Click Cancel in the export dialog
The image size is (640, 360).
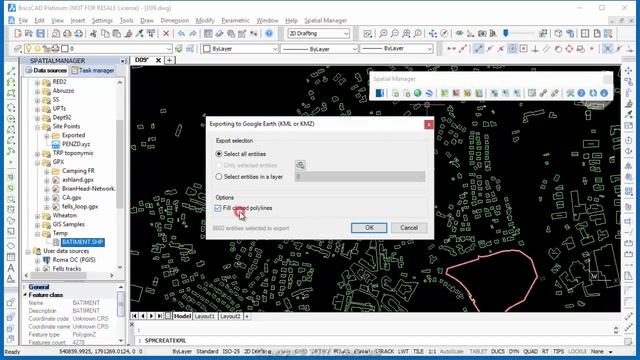pyautogui.click(x=409, y=228)
